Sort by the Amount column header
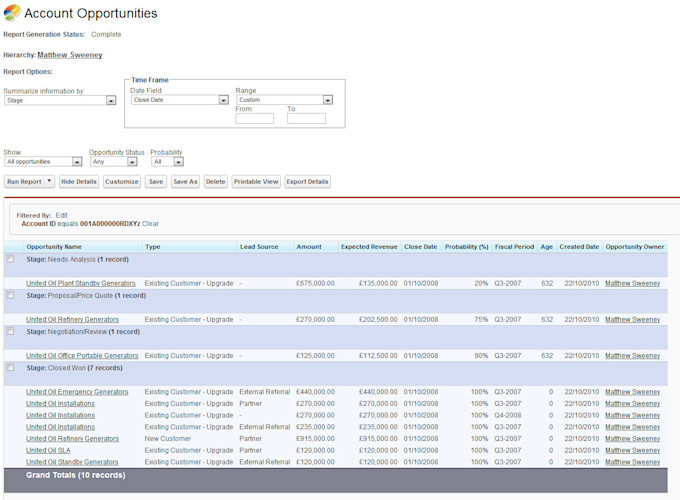This screenshot has width=680, height=500. coord(309,246)
